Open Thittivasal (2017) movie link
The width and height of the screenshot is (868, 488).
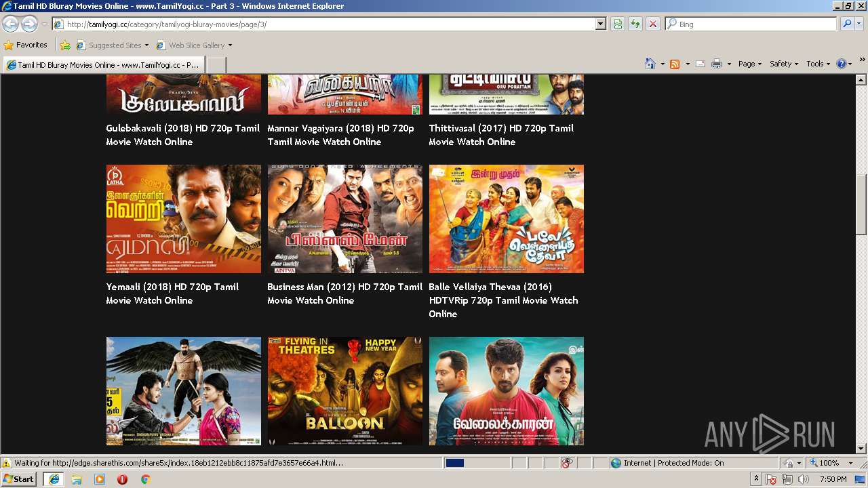coord(501,135)
